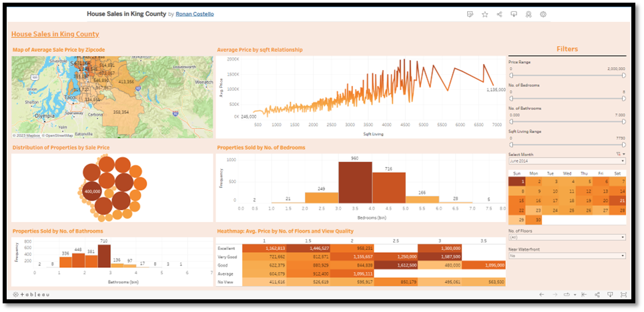This screenshot has width=644, height=312.
Task: Click the Tableau logo at bottom left
Action: (x=31, y=294)
